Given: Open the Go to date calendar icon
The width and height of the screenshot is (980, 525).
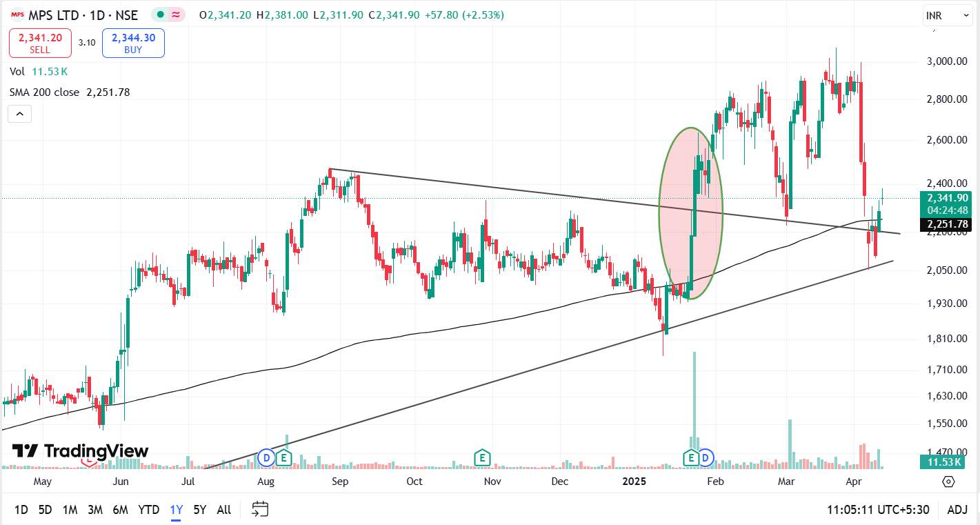Looking at the screenshot, I should coord(260,510).
